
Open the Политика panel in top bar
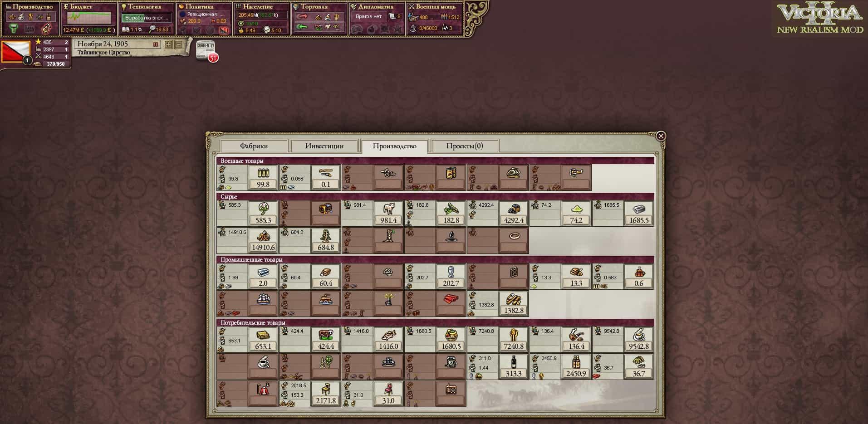[204, 19]
